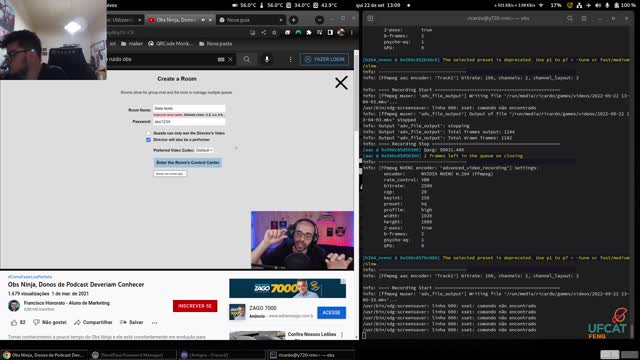640x360 pixels.
Task: Clear the YouTube search text
Action: pos(230,59)
